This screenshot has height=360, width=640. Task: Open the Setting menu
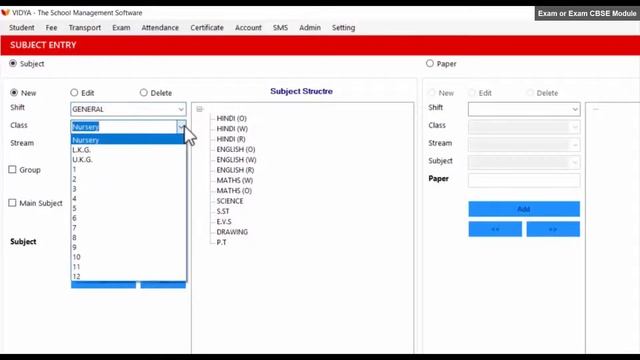pos(343,28)
